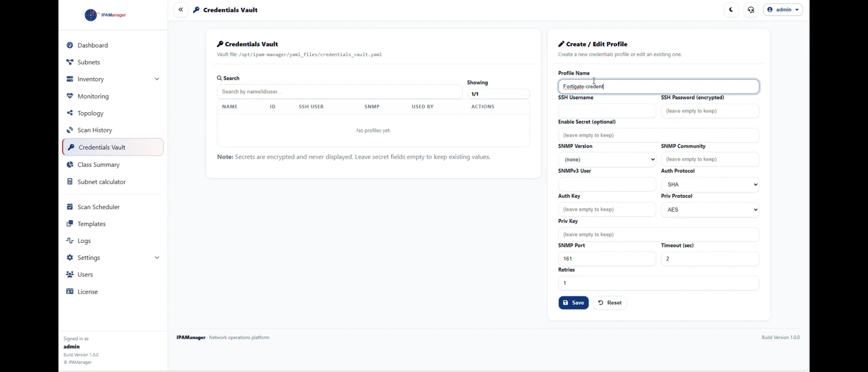
Task: Open Logs page
Action: click(113, 240)
